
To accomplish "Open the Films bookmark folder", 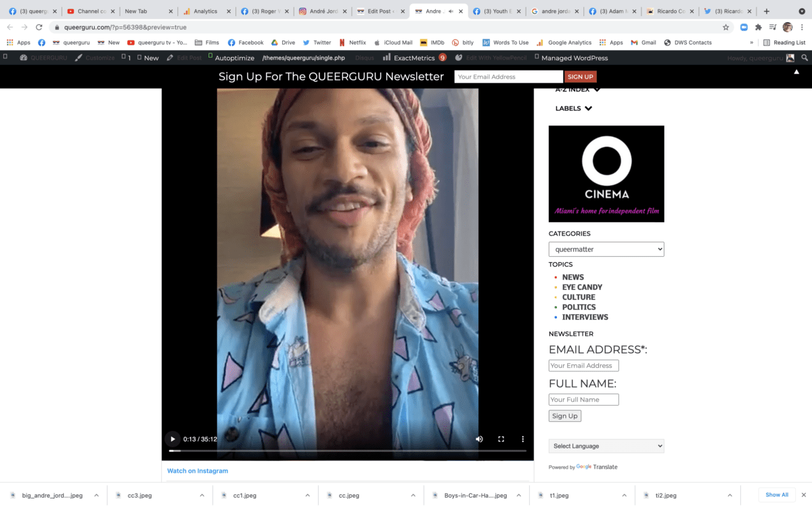I will click(207, 43).
